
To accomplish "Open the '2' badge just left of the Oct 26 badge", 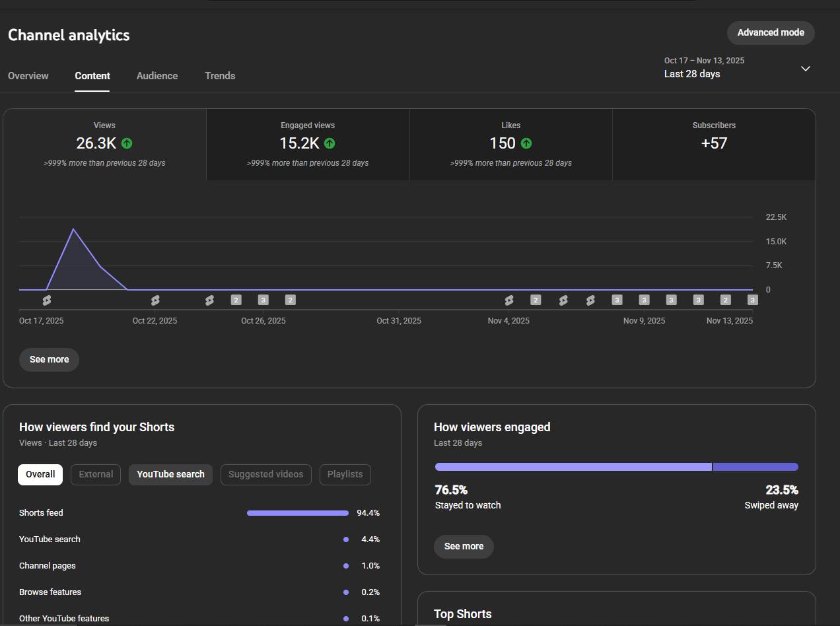I will coord(236,300).
